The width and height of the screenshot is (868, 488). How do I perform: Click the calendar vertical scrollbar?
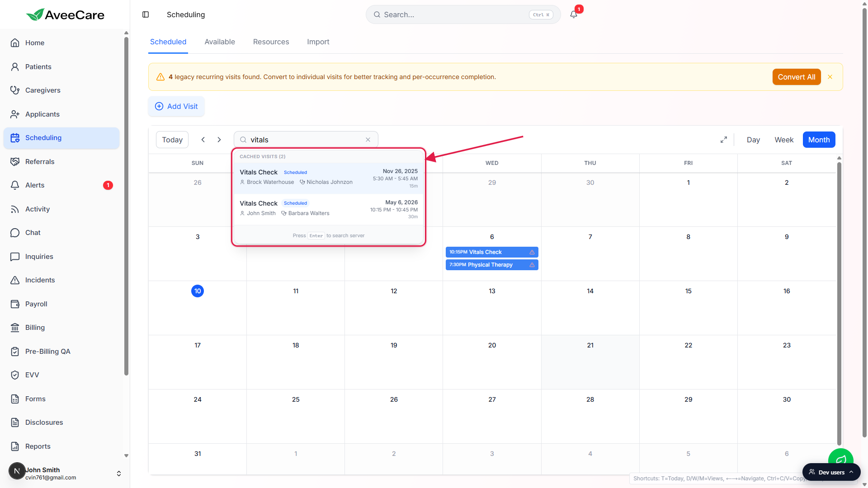[x=839, y=303]
